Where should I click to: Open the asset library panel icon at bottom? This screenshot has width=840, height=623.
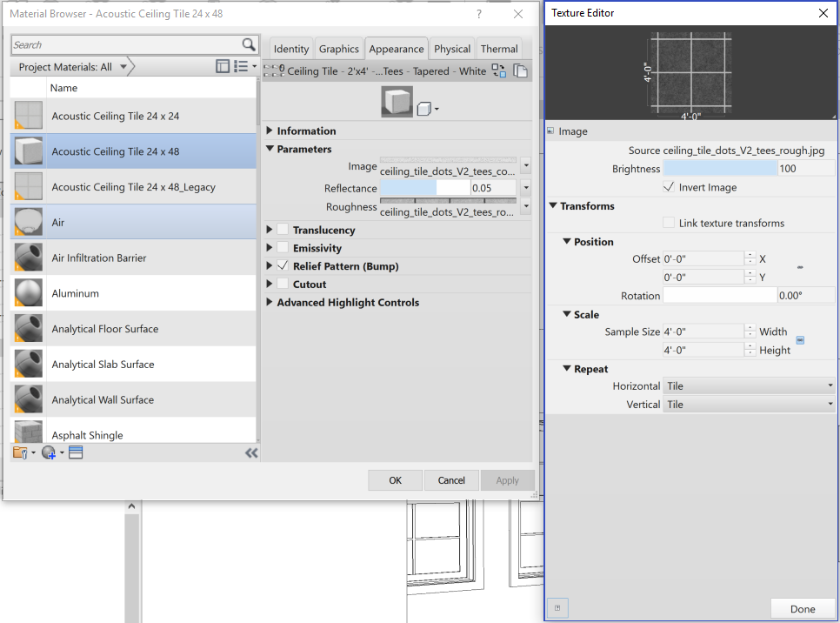tap(76, 452)
